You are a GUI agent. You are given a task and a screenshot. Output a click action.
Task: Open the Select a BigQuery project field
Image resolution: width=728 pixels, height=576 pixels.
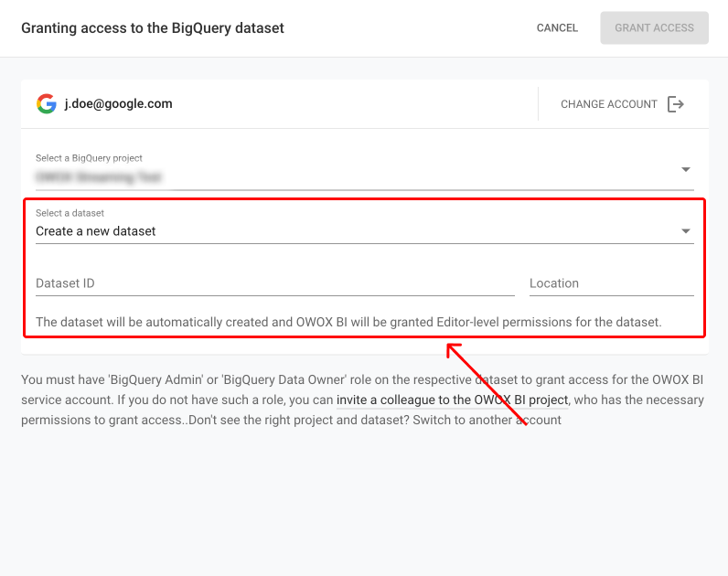coord(365,171)
